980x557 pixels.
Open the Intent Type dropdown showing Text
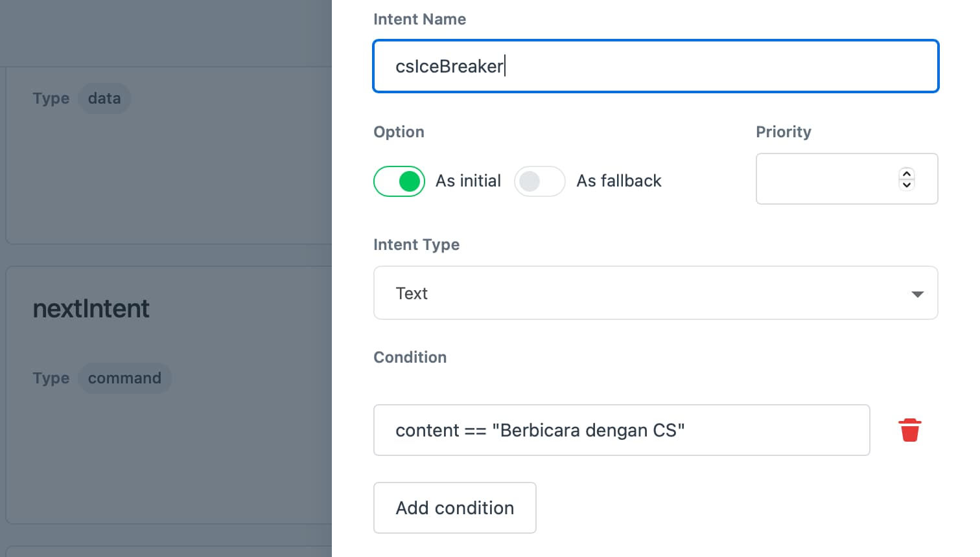pos(655,293)
